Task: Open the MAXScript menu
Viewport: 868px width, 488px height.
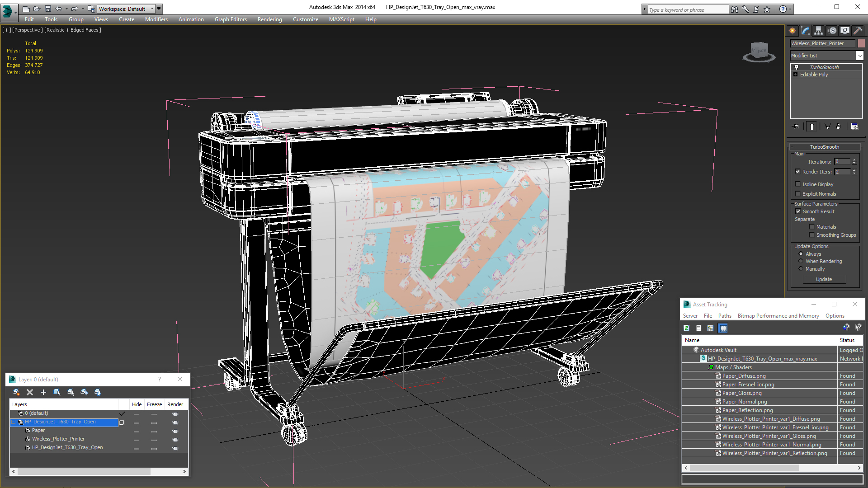Action: tap(341, 19)
